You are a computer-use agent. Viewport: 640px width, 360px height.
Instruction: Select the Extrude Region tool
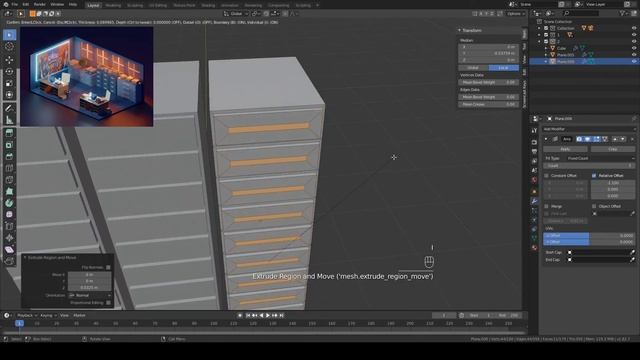pos(9,133)
